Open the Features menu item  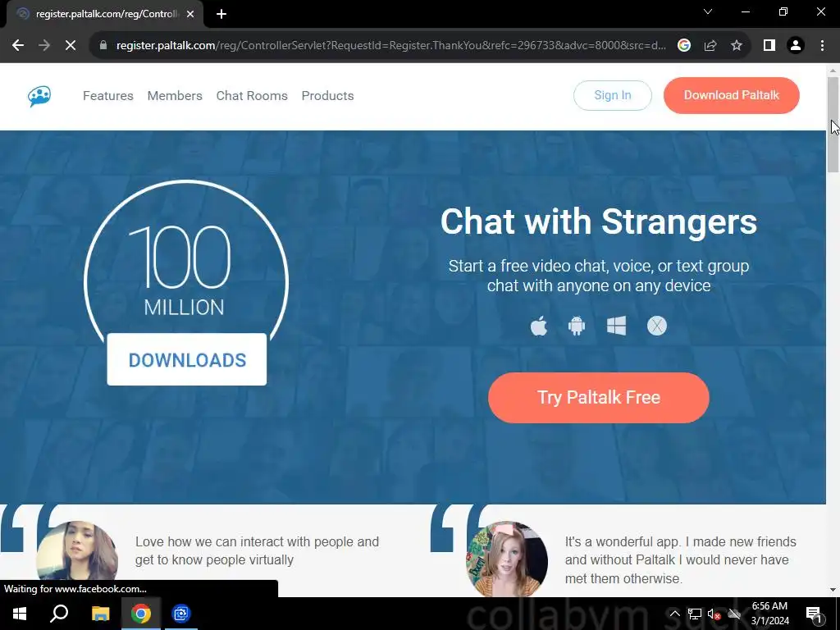pos(108,96)
